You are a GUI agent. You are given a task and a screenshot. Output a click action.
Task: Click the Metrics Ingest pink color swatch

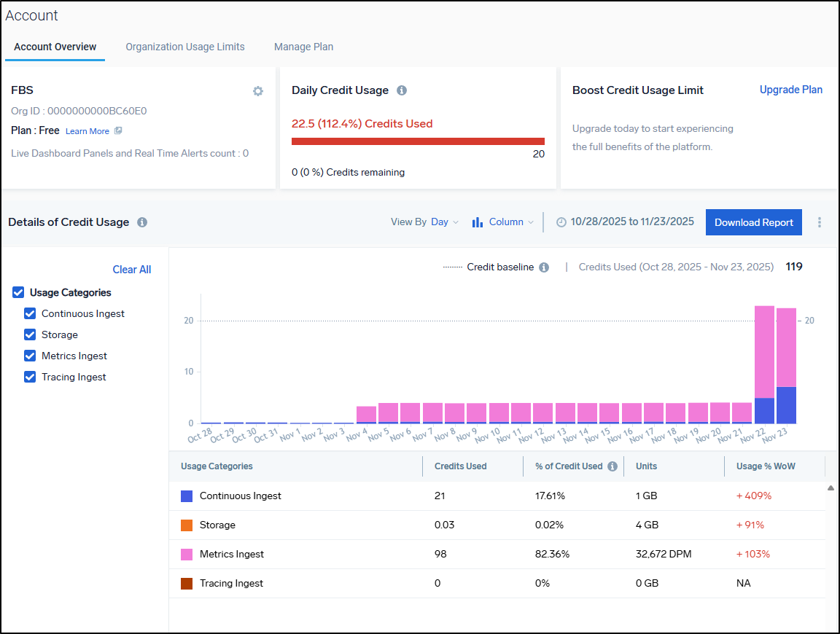click(187, 555)
